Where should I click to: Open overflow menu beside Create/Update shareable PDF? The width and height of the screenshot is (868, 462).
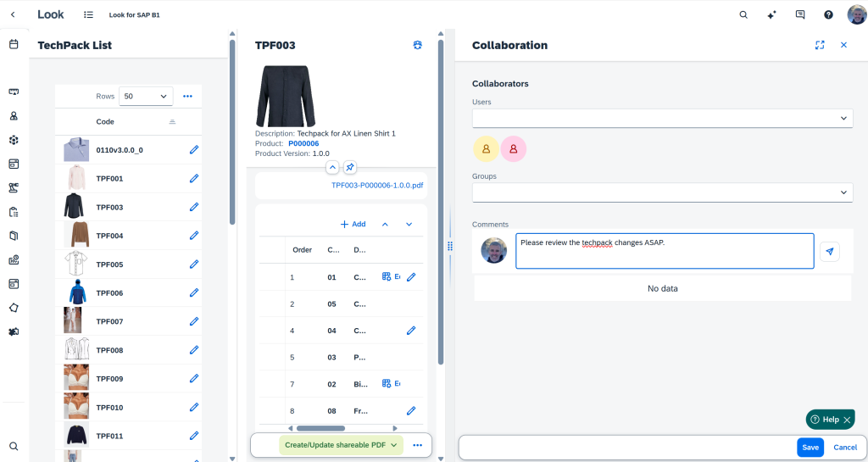[417, 445]
